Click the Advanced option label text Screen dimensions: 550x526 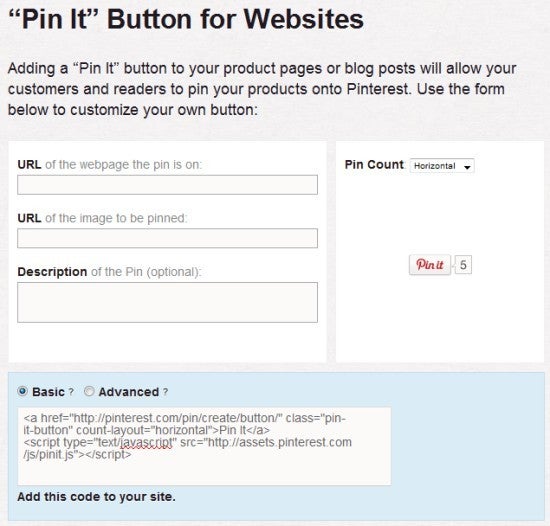click(129, 392)
